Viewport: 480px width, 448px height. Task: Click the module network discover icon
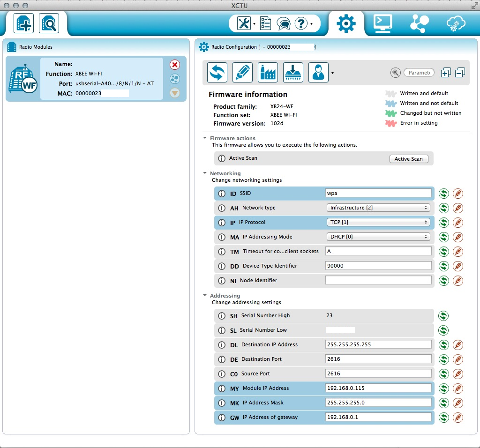click(175, 79)
